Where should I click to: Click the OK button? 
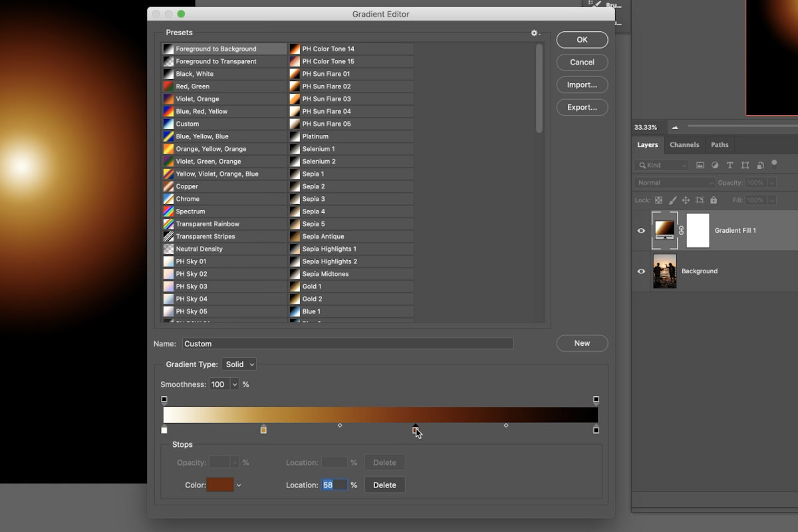[582, 40]
